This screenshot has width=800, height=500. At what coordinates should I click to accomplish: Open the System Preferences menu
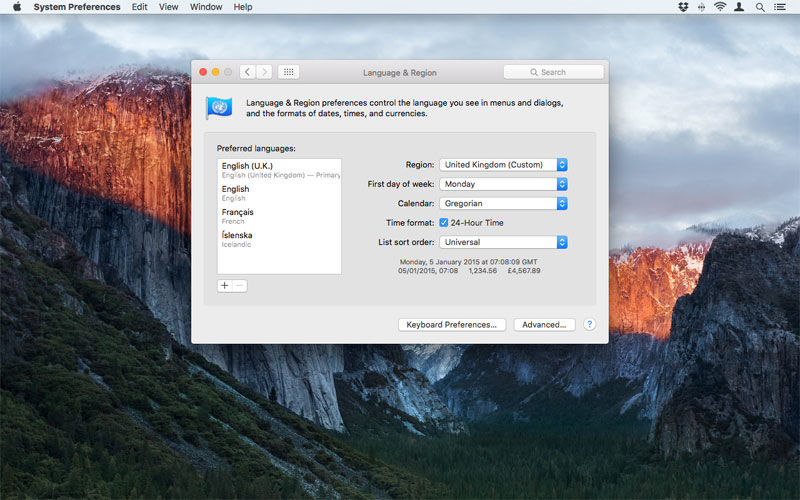[77, 7]
